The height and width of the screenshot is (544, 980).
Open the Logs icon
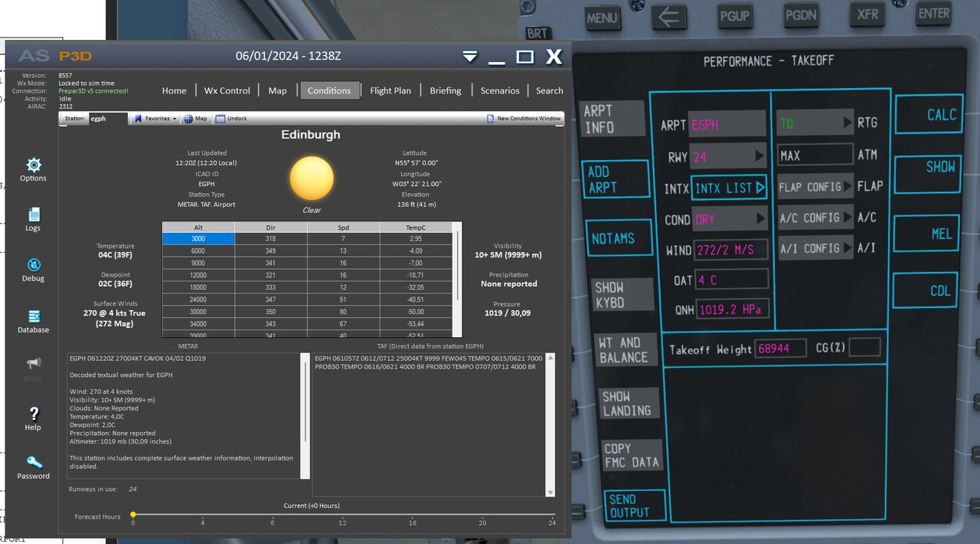point(34,215)
